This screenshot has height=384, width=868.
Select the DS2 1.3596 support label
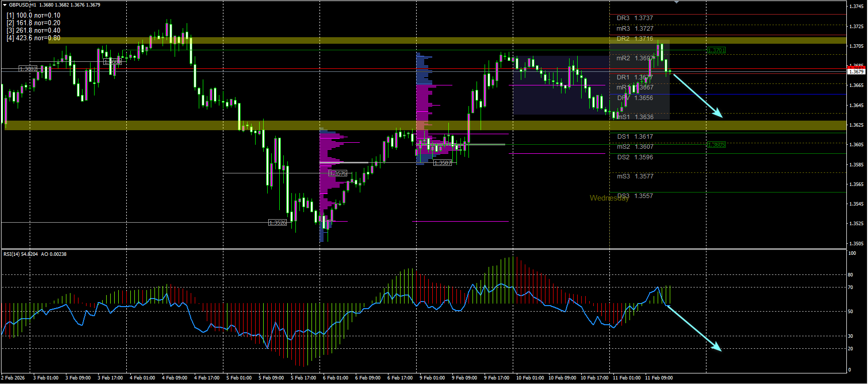click(635, 157)
